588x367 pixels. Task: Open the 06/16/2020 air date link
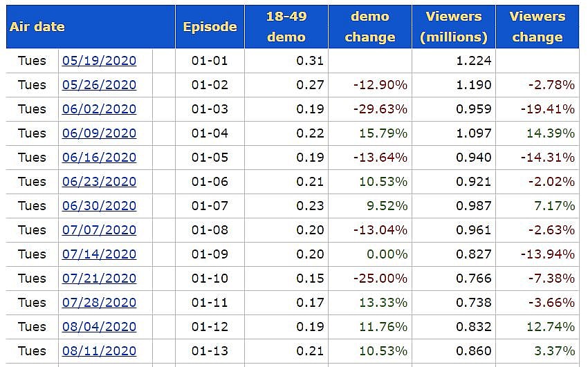(99, 158)
